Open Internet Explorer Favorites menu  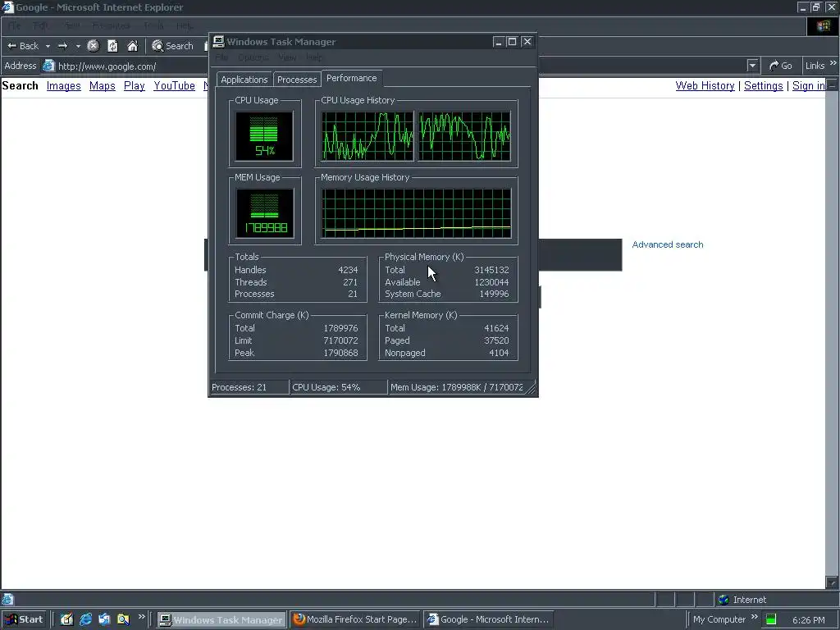(111, 25)
